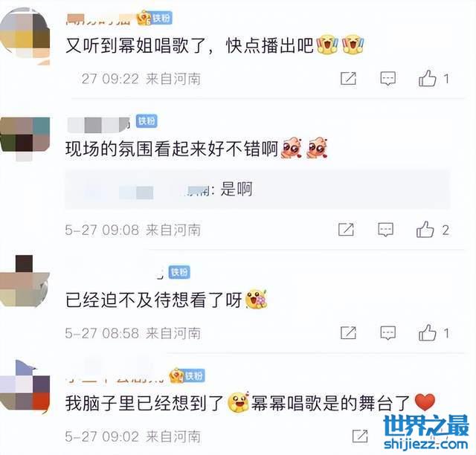Repost the 现场的氛围看起来好不错 comment

pyautogui.click(x=346, y=230)
